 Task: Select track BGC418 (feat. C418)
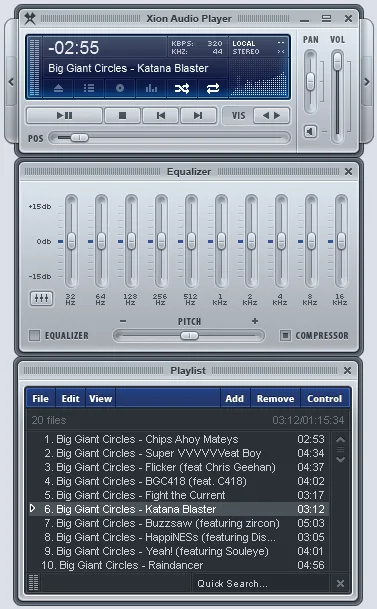tap(178, 481)
